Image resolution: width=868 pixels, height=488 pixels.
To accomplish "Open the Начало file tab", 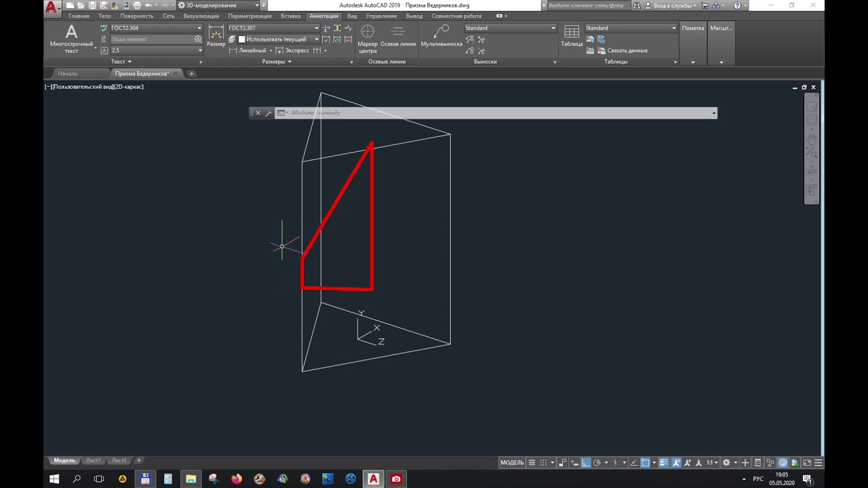I will [x=68, y=73].
